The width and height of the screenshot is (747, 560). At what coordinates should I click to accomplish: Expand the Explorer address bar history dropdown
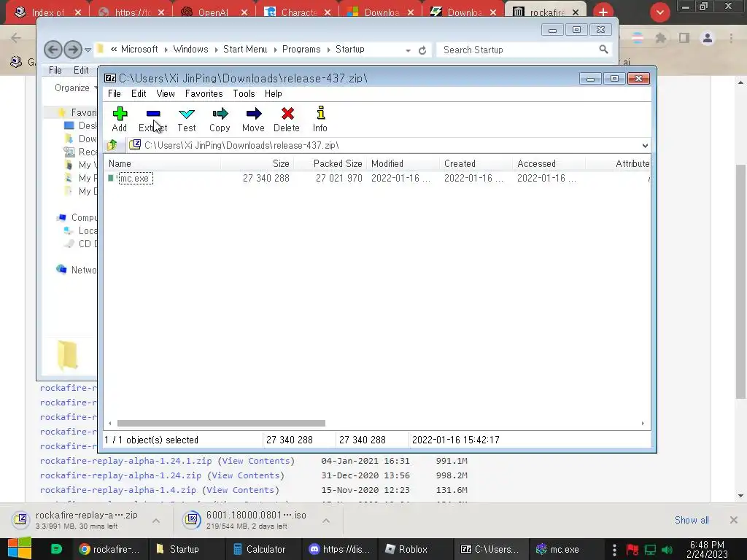[409, 50]
